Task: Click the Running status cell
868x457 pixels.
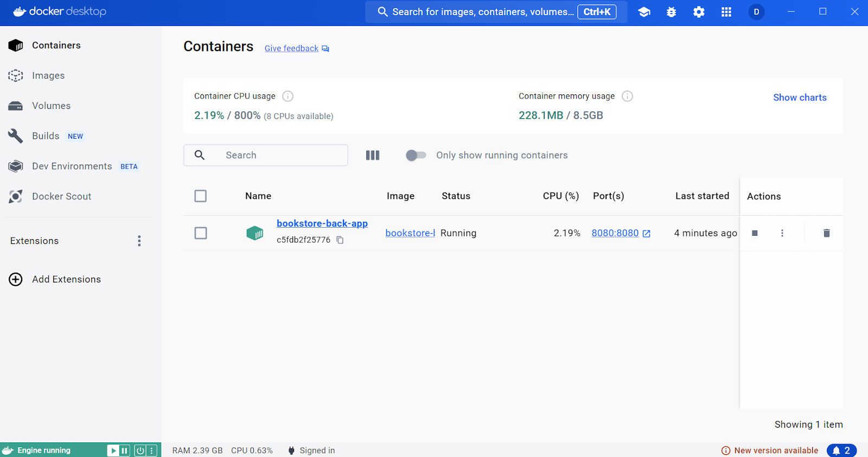Action: (458, 233)
